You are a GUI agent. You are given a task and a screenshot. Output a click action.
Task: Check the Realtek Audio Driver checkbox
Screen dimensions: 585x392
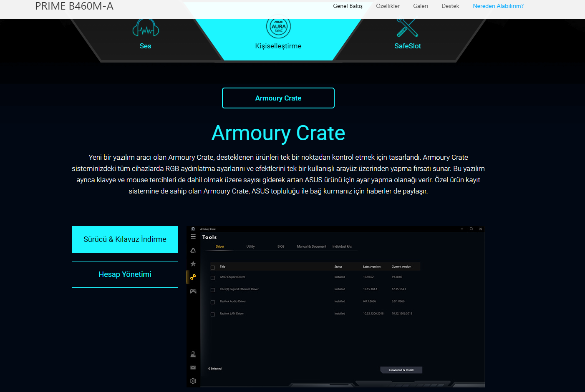[213, 302]
